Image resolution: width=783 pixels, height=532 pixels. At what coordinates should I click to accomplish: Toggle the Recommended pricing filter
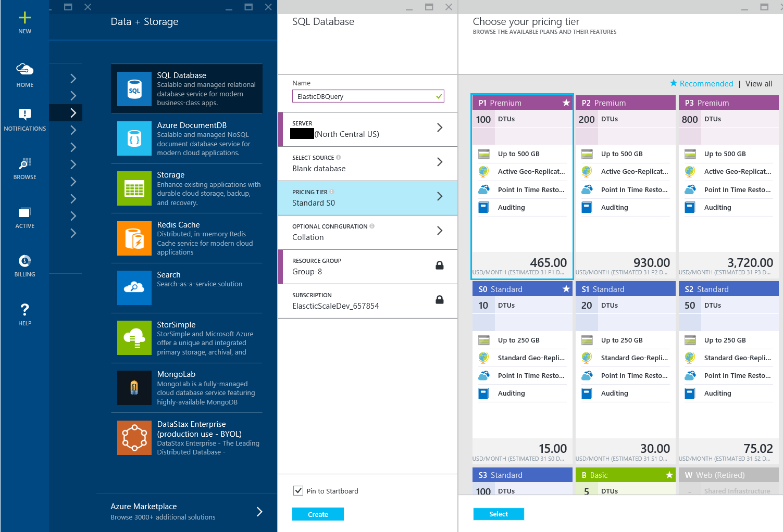[x=702, y=83]
